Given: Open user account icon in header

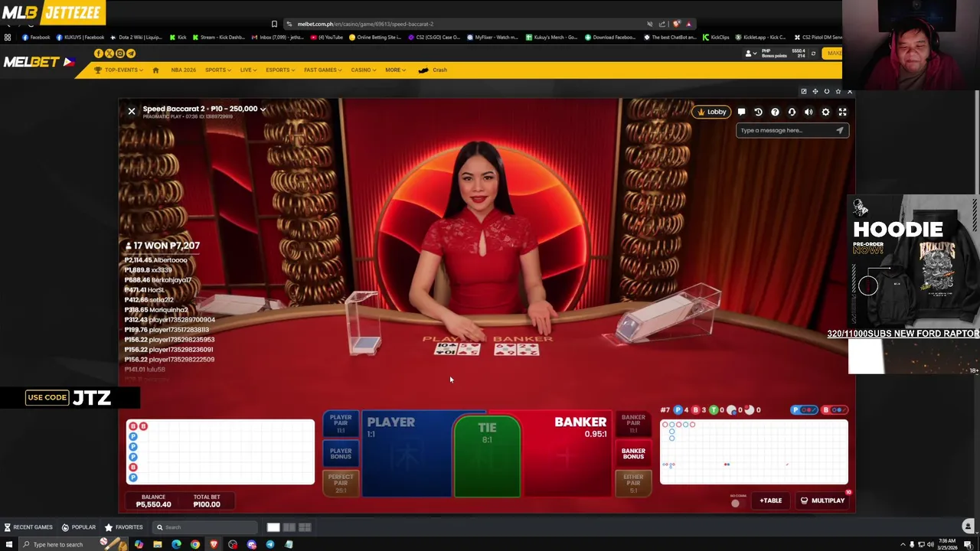Looking at the screenshot, I should [x=749, y=54].
